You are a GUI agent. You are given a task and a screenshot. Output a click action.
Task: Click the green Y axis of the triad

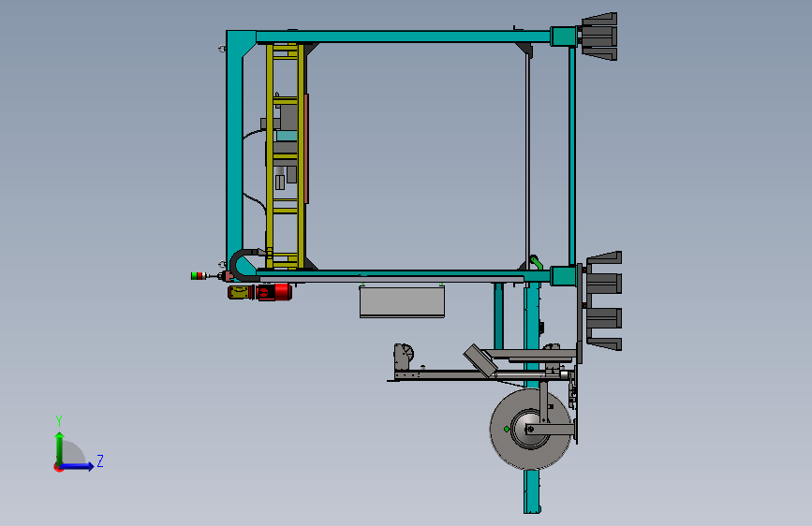click(x=60, y=448)
